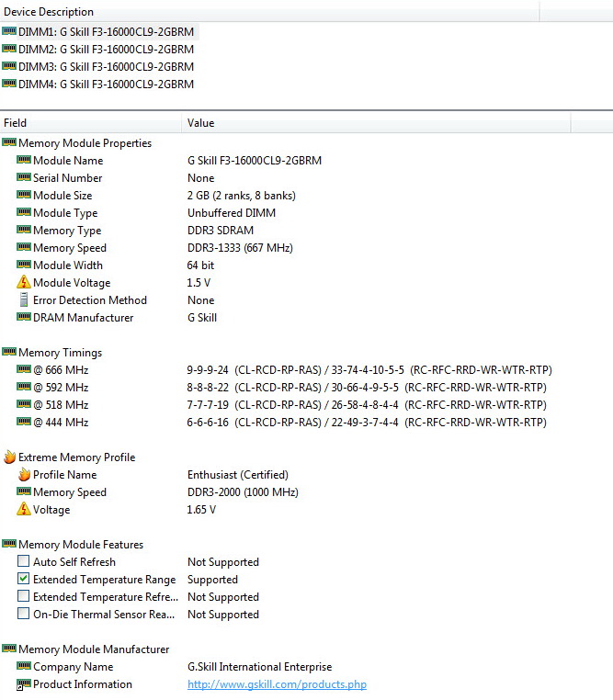Select the '1.65 V' XMP voltage value
Viewport: 613px width, 700px height.
[201, 509]
